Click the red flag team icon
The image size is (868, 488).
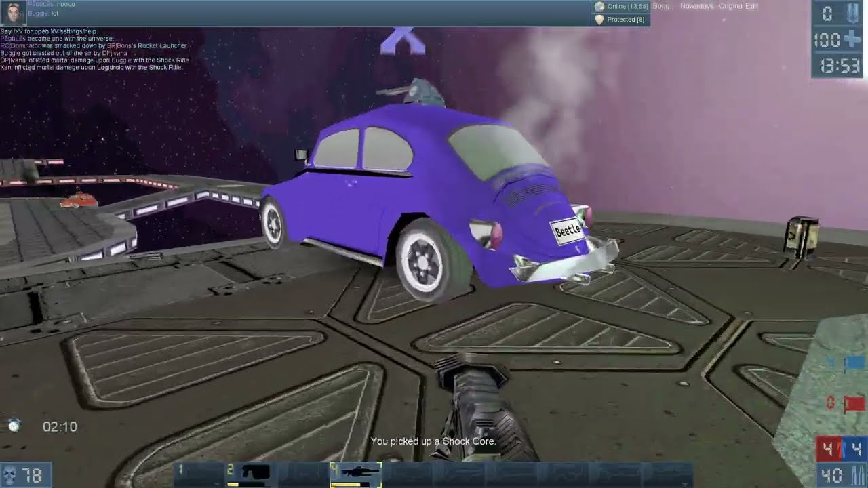[x=854, y=404]
